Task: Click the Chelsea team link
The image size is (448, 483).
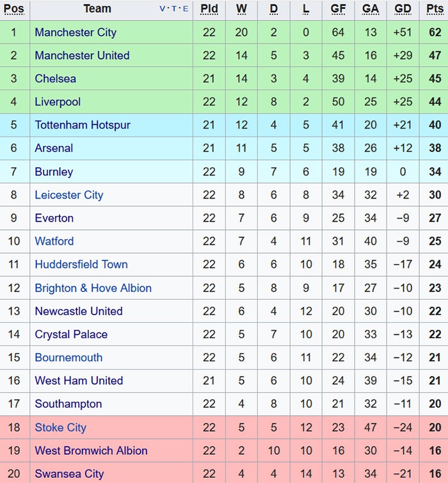Action: point(55,79)
